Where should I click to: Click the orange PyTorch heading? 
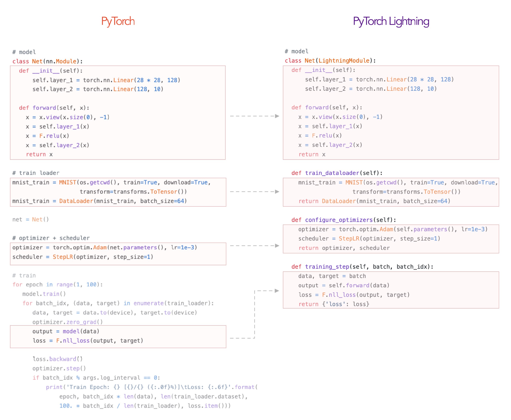pos(118,22)
